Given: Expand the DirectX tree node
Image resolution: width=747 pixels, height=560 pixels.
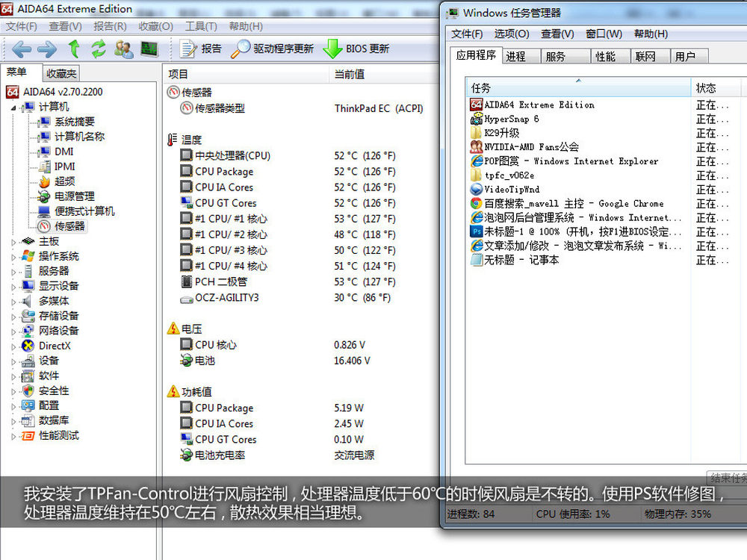Looking at the screenshot, I should coord(13,346).
